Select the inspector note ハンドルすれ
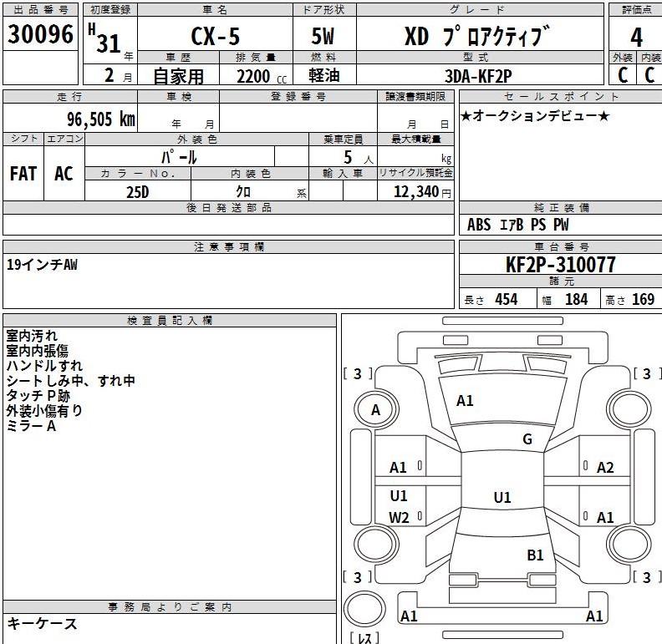This screenshot has height=644, width=662. point(44,366)
